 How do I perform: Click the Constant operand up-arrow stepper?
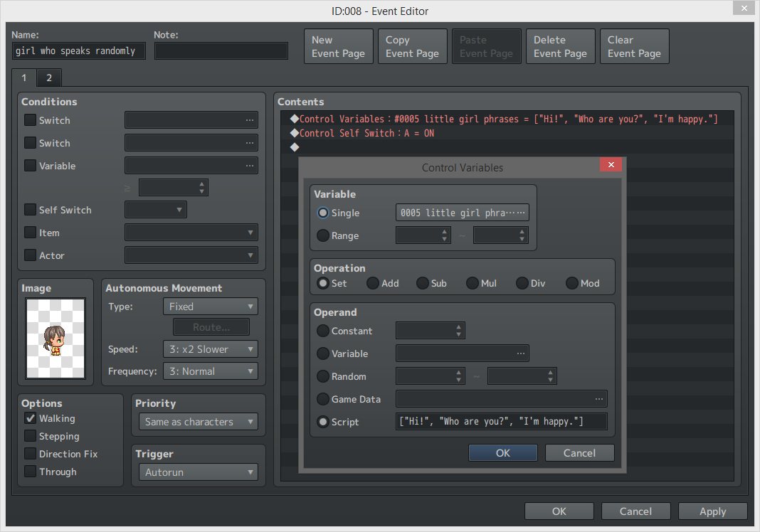[x=458, y=327]
